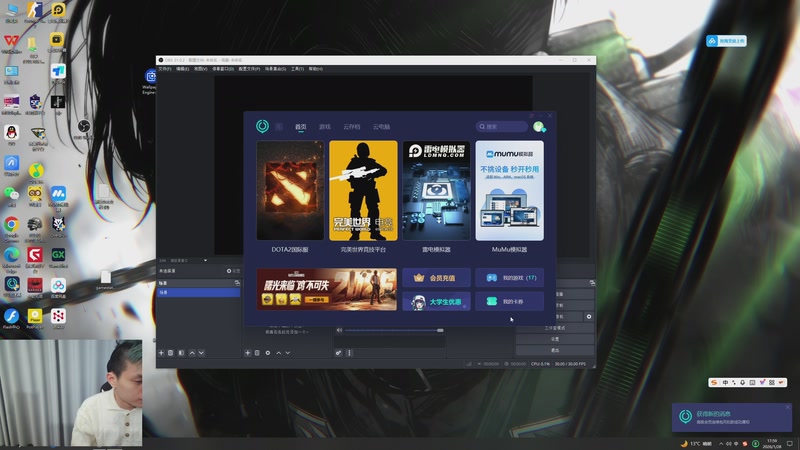Open the OBS 帮助(H) menu
The width and height of the screenshot is (800, 450).
[x=315, y=69]
